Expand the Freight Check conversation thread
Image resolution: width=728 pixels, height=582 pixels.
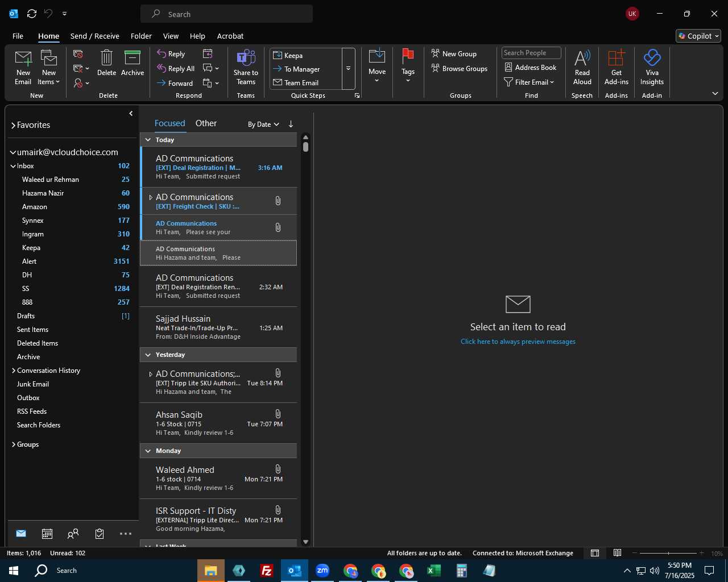pos(151,197)
